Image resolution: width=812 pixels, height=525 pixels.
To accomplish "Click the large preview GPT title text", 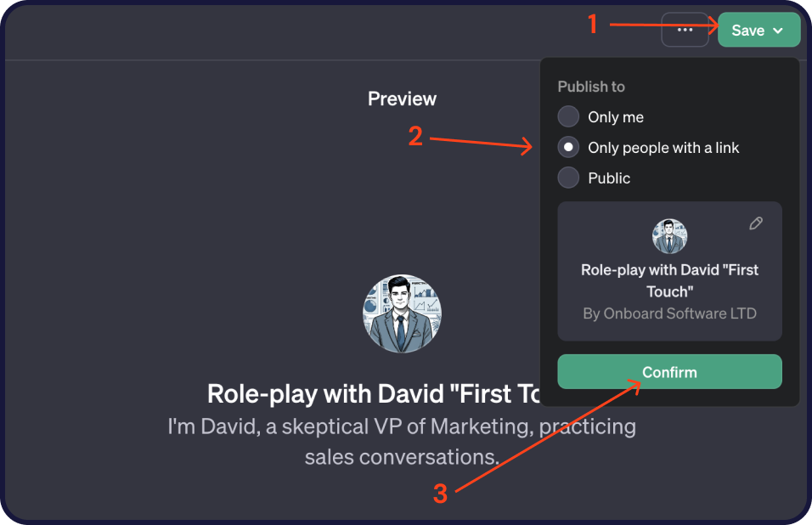I will 374,394.
